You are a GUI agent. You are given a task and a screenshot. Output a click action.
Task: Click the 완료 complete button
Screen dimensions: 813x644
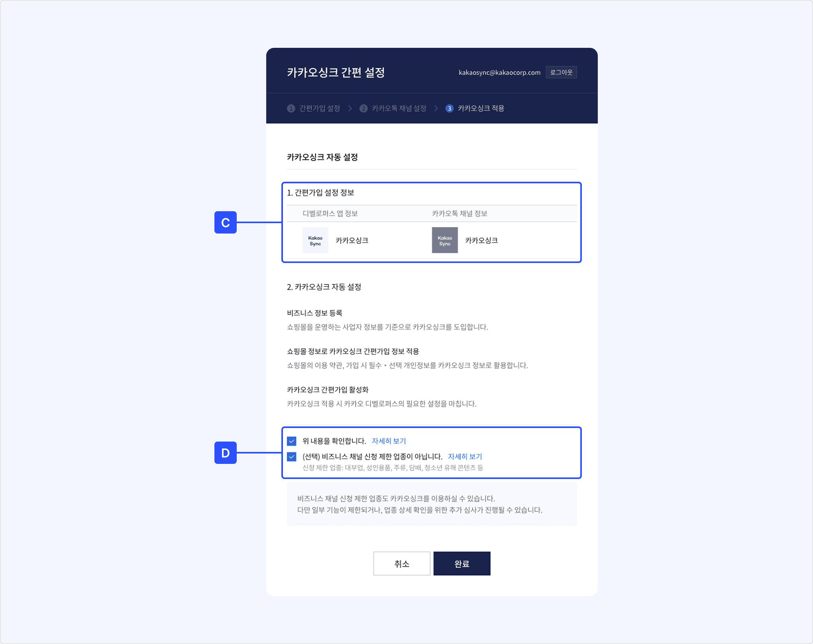pos(462,563)
